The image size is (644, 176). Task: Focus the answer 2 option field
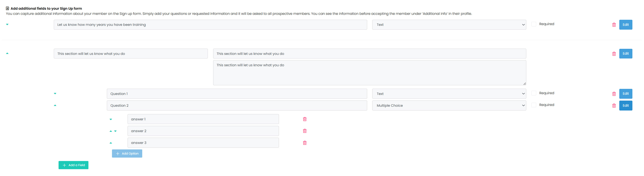[x=203, y=131]
